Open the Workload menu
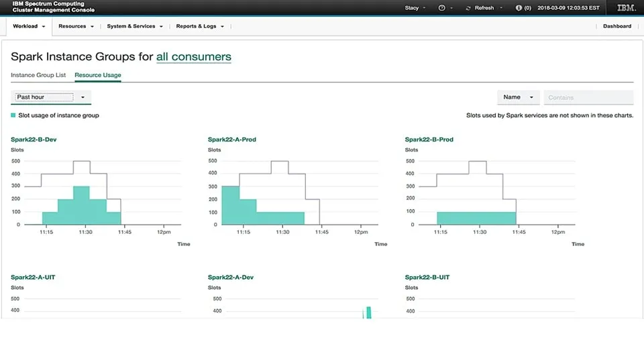The image size is (644, 362). (x=29, y=26)
